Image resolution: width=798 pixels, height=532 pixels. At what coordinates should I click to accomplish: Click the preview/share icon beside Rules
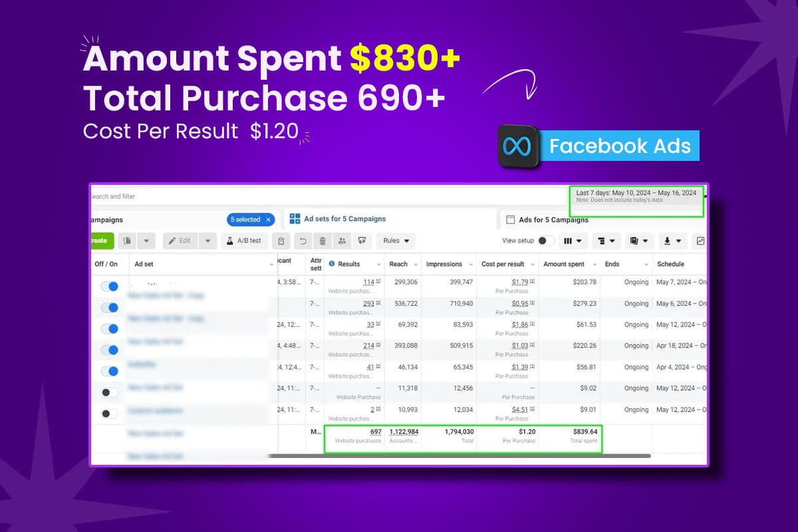click(x=362, y=241)
